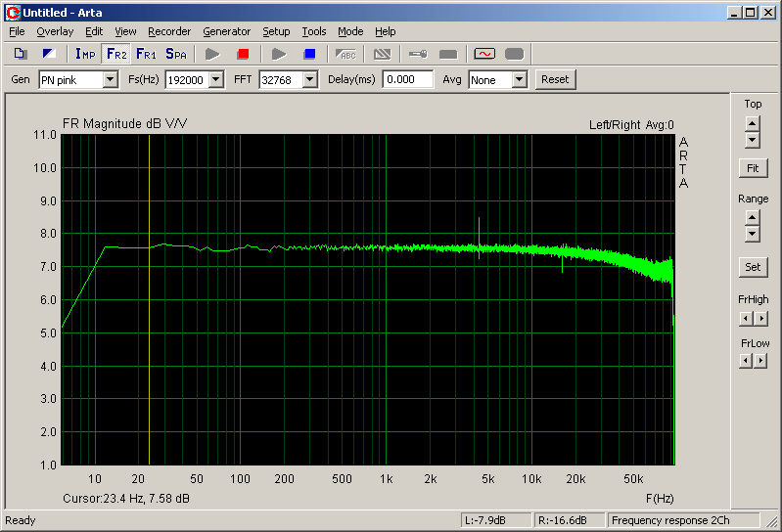Click the Imp impulse response mode icon

coord(85,54)
